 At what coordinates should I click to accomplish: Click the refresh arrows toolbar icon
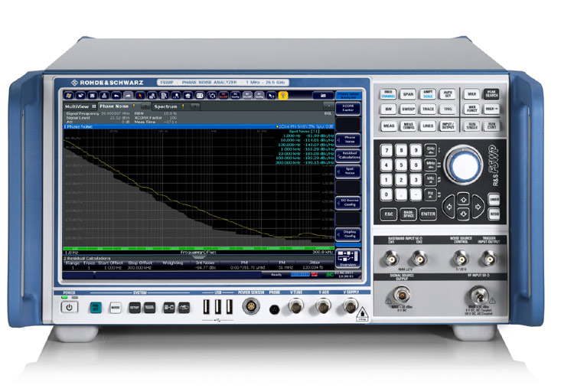211,96
